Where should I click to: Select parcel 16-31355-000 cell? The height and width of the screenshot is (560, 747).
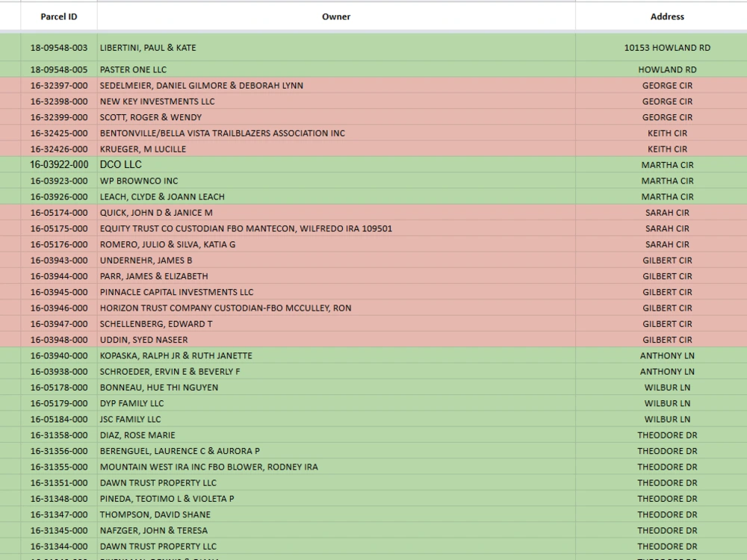[58, 467]
